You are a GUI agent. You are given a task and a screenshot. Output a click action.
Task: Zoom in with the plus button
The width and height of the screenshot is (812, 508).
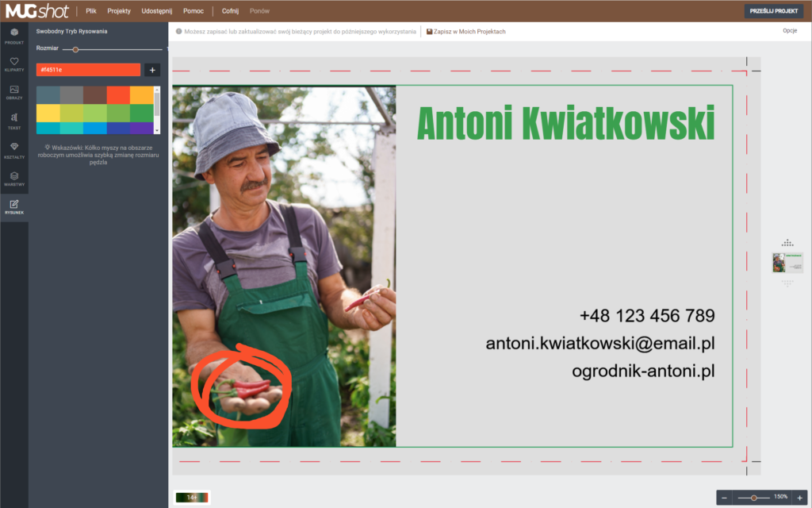[x=799, y=498]
